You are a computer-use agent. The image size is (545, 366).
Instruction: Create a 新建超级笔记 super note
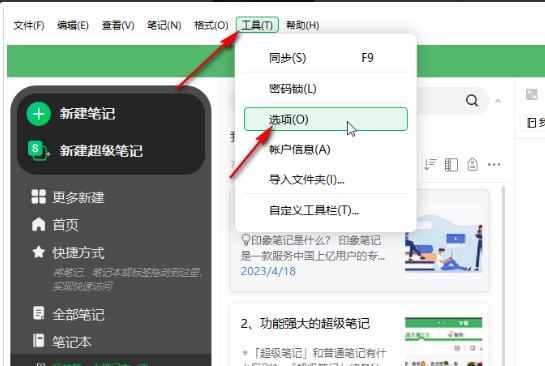[101, 151]
